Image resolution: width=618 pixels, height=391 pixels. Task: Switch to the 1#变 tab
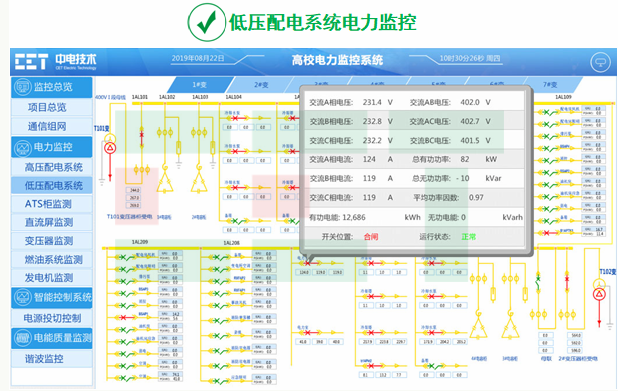coord(200,85)
